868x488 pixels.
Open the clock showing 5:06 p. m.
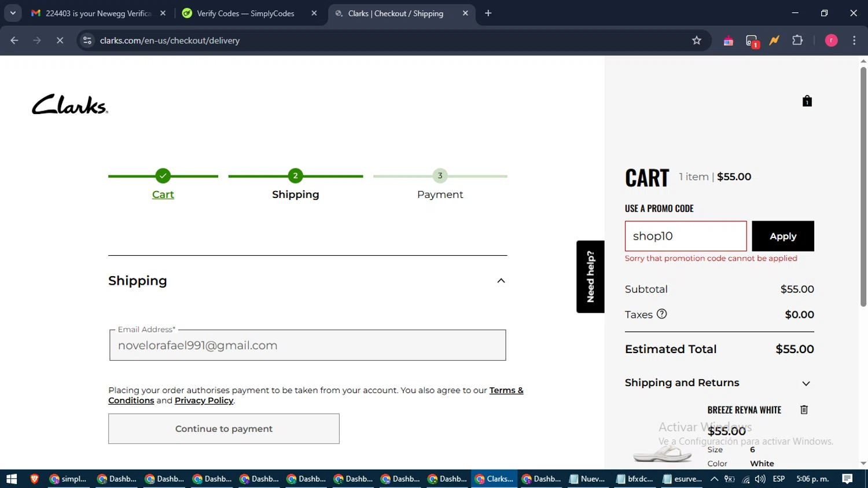(812, 479)
